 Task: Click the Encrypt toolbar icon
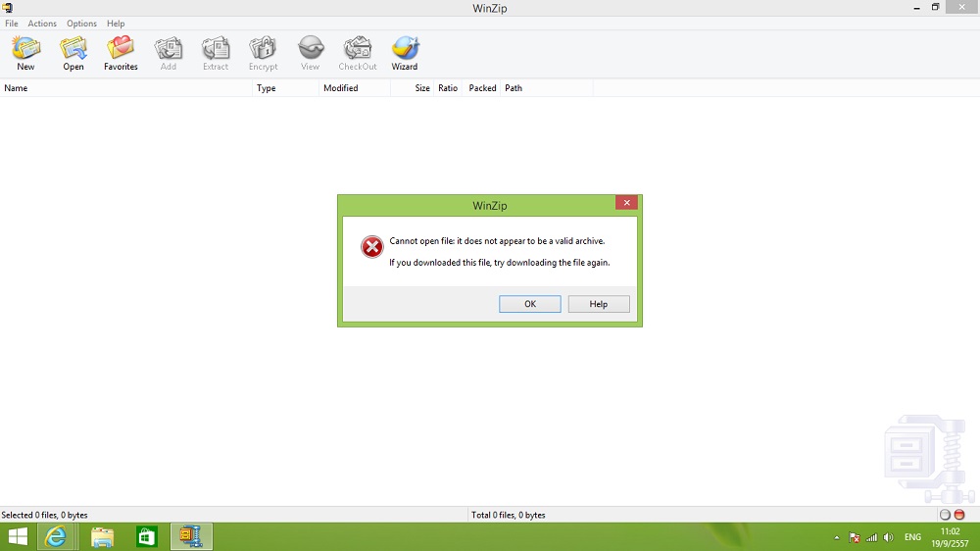click(263, 53)
